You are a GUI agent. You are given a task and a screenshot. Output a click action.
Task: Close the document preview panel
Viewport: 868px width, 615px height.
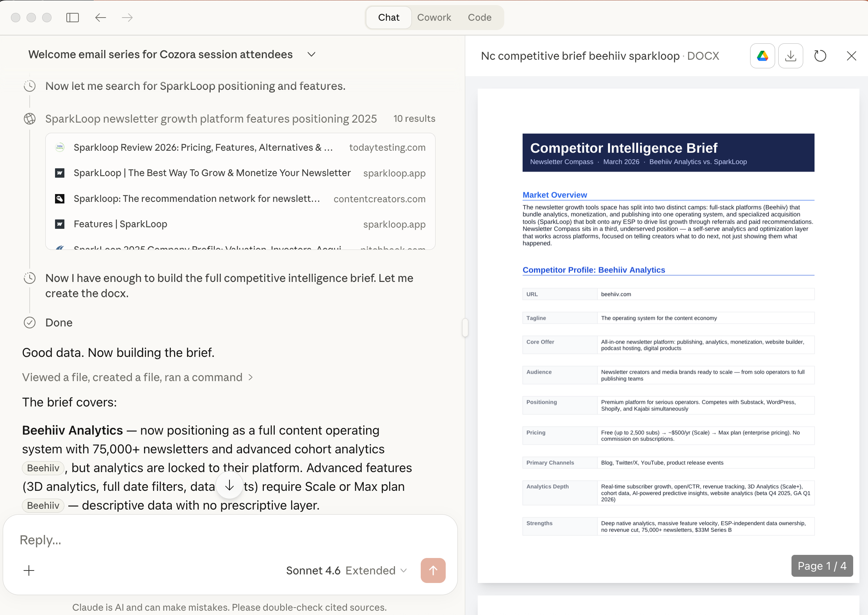coord(851,56)
